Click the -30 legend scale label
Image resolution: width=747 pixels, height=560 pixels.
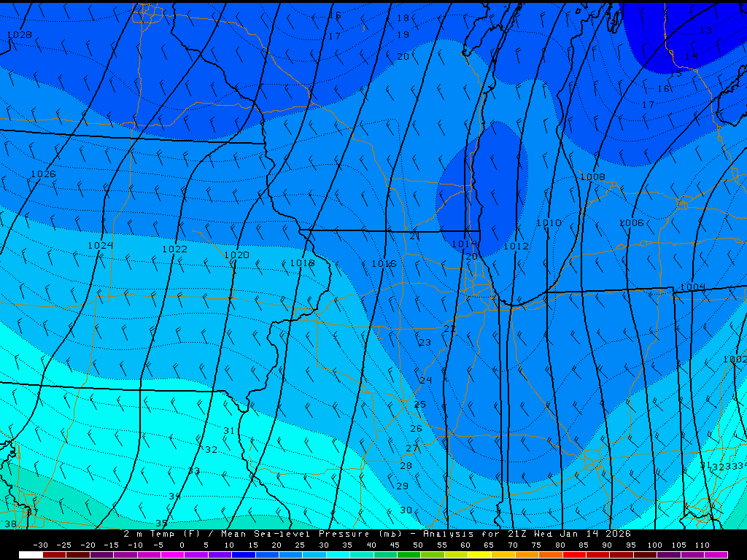[x=41, y=545]
